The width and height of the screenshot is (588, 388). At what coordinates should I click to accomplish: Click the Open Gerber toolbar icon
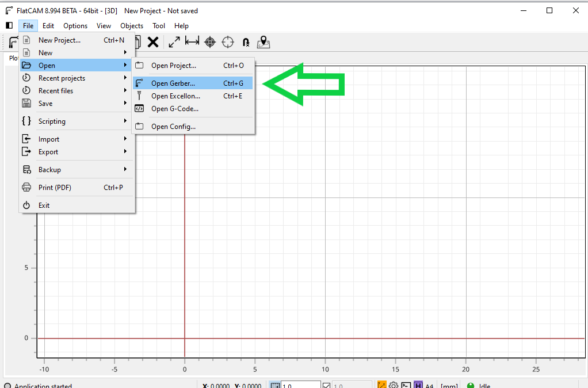click(x=13, y=42)
